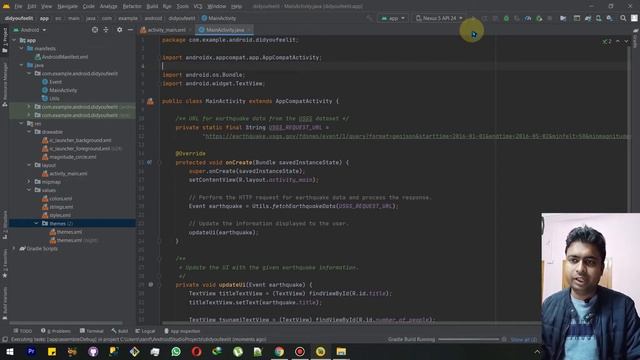Click the previous highlighted error up arrow
The width and height of the screenshot is (640, 360).
[618, 41]
